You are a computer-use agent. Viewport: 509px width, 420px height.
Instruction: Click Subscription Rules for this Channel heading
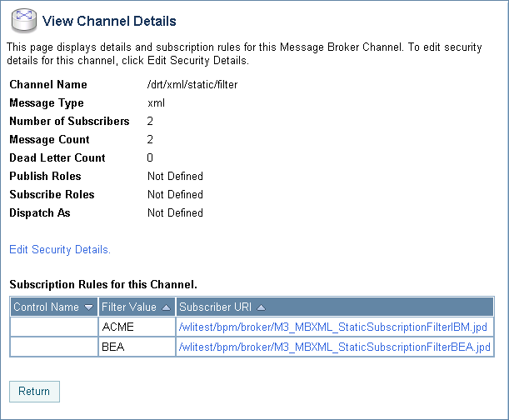click(103, 284)
